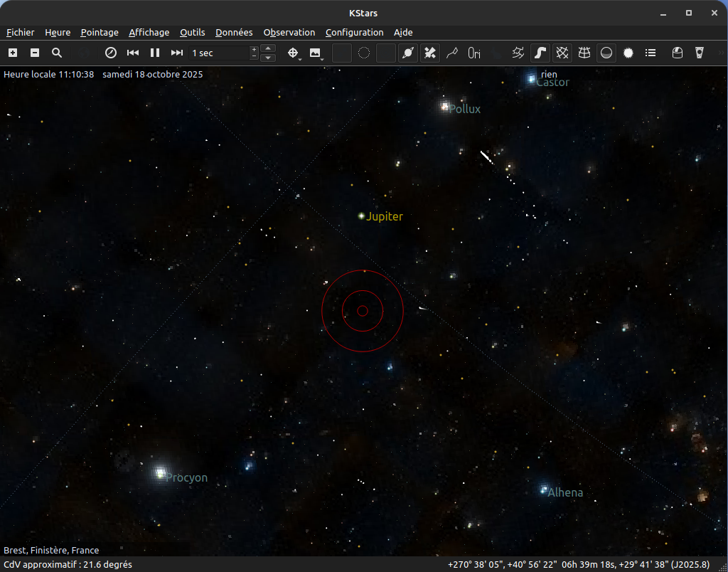Toggle planets display with the Saturn icon

(x=408, y=53)
